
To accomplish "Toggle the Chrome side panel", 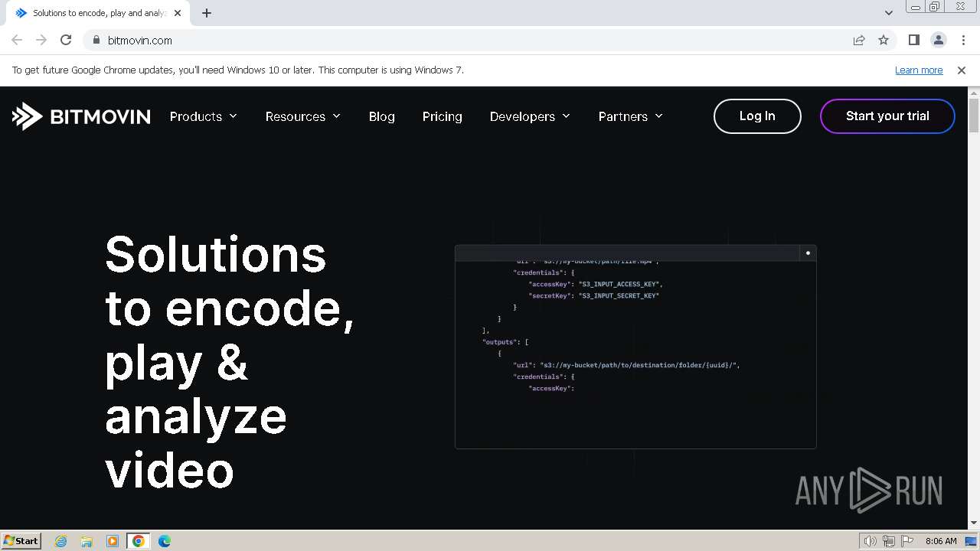I will pyautogui.click(x=913, y=40).
